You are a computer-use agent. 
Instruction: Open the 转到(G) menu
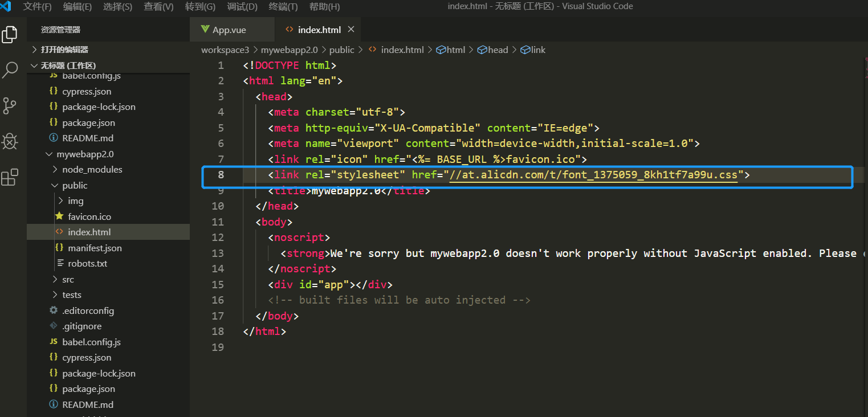pos(201,7)
